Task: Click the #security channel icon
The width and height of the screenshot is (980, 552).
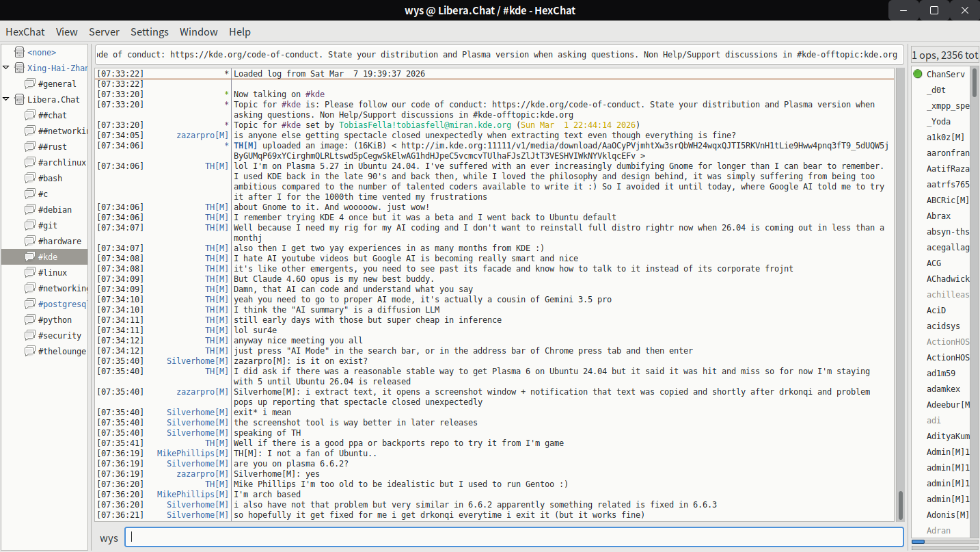Action: (x=29, y=335)
